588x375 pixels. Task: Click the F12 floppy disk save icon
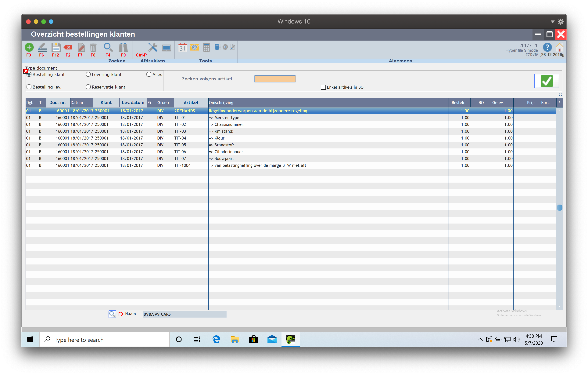pos(56,47)
